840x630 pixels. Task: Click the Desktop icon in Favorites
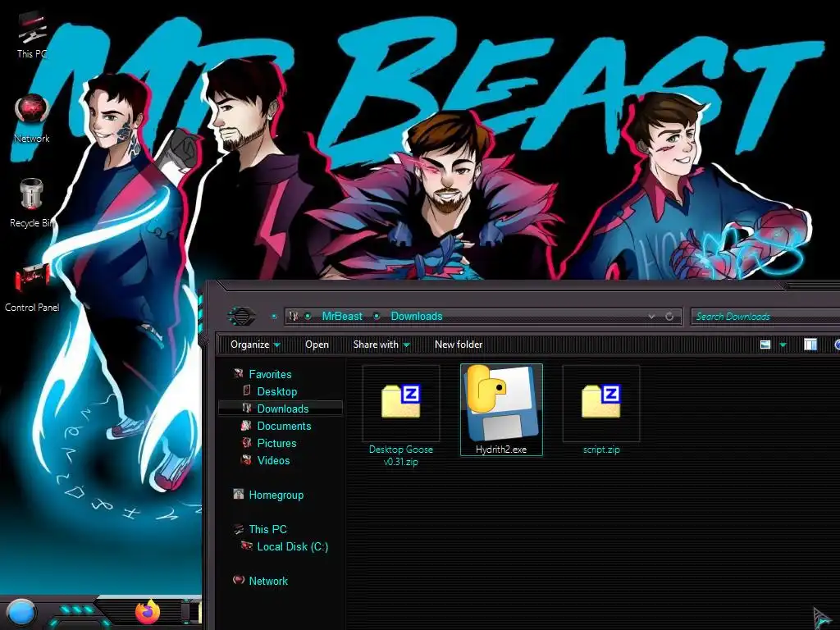pyautogui.click(x=247, y=390)
